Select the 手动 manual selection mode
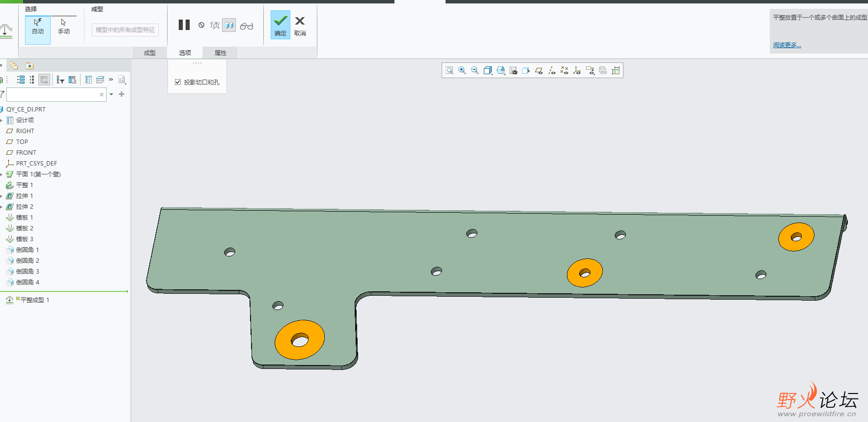The image size is (868, 422). (64, 27)
